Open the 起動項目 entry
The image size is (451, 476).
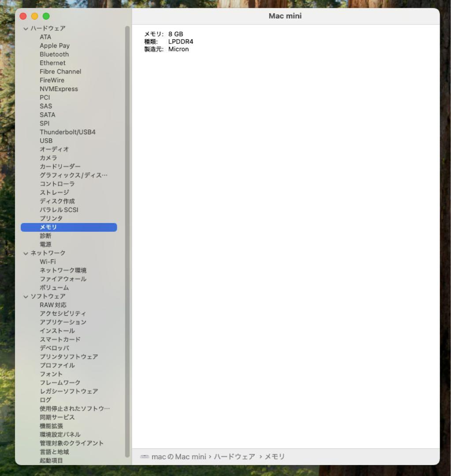point(51,461)
